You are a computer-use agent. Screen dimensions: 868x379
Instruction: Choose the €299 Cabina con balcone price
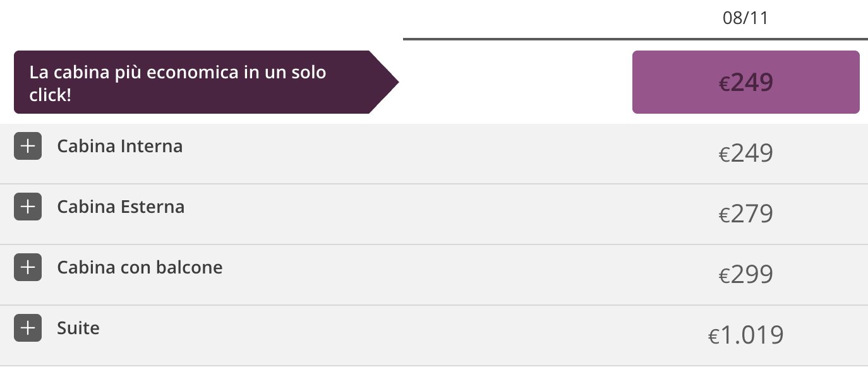745,275
